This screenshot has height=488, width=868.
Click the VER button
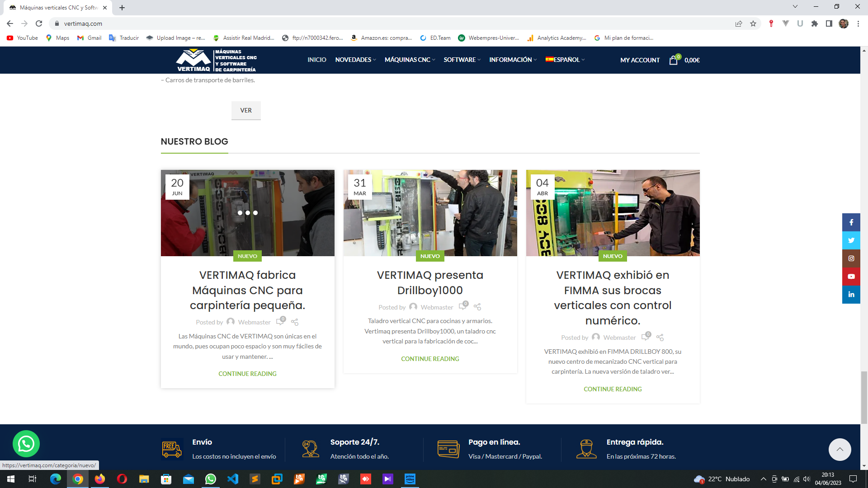pyautogui.click(x=246, y=110)
